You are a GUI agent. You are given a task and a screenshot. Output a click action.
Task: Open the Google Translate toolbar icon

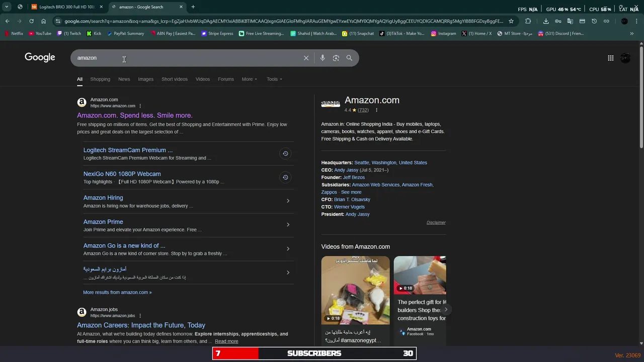point(570,21)
